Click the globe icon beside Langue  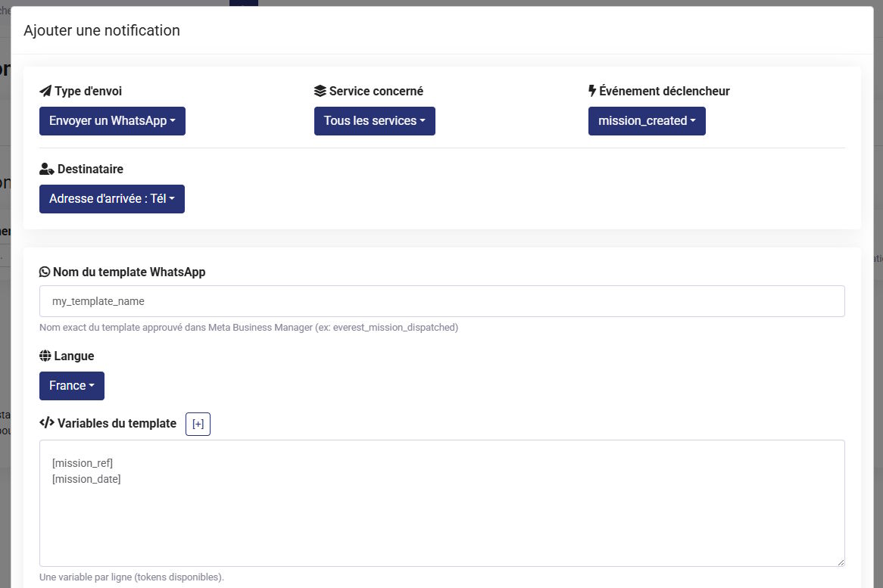pyautogui.click(x=45, y=356)
